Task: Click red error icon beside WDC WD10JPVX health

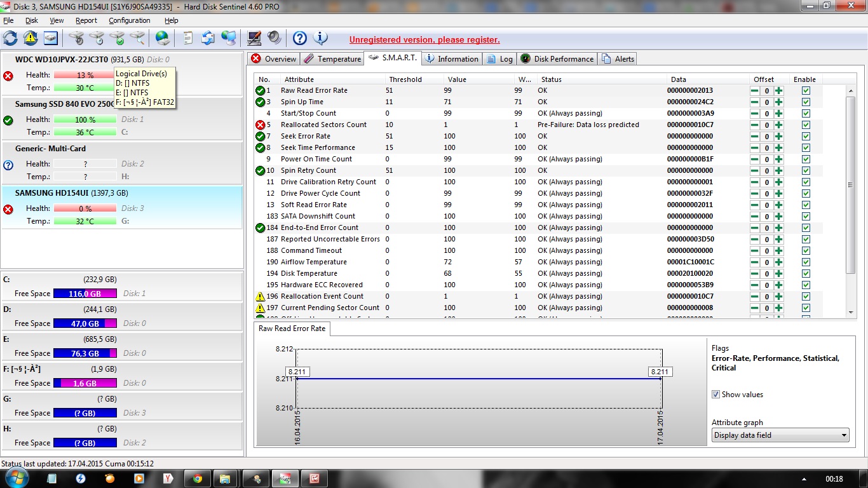Action: point(8,76)
